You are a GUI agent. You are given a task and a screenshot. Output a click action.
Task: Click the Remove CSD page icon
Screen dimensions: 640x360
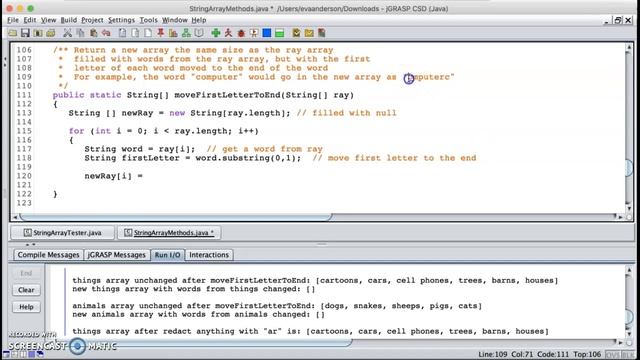(x=135, y=33)
